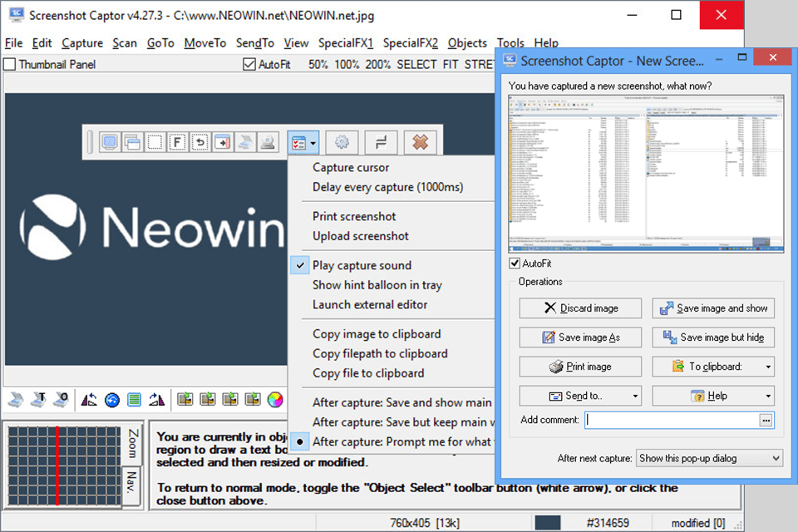Viewport: 798px width, 532px height.
Task: Select the full screen capture icon
Action: 111,142
